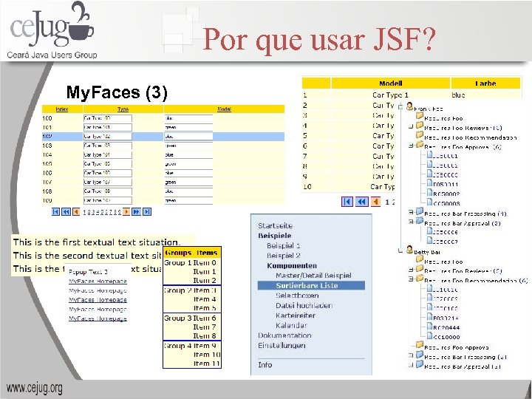Collapse Frank Foo's Bar Approval (2) folder
The image size is (532, 399).
click(x=411, y=222)
